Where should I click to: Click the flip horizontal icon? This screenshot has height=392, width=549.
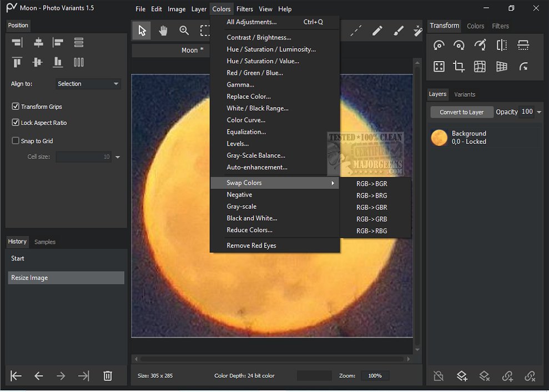coord(502,46)
